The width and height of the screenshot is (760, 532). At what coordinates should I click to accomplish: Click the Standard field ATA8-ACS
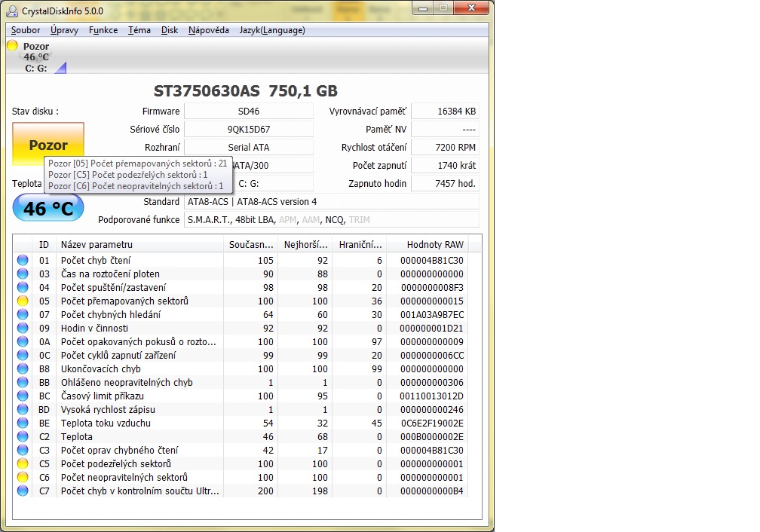tap(332, 201)
